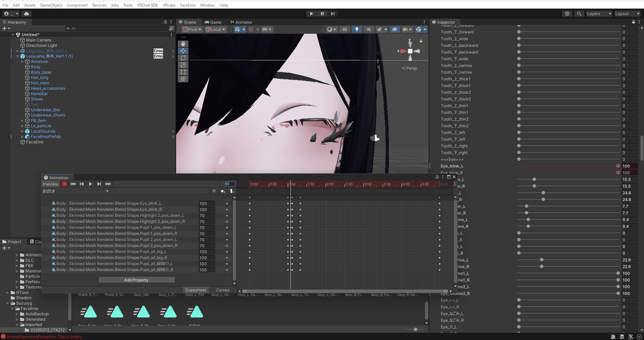Select the Transform tool in Scene view
The height and width of the screenshot is (340, 644).
pos(183,78)
